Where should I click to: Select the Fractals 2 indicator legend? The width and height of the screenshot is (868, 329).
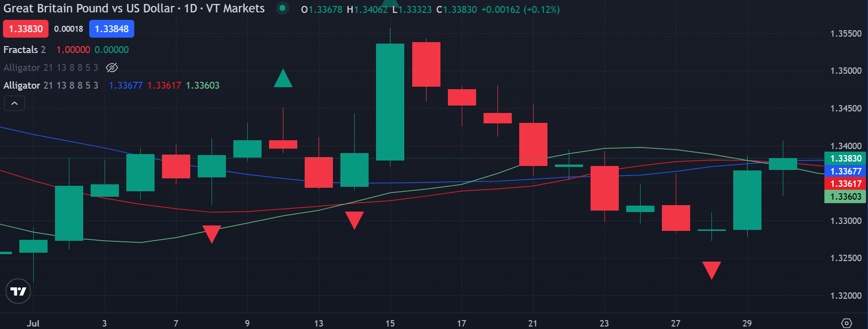(25, 50)
